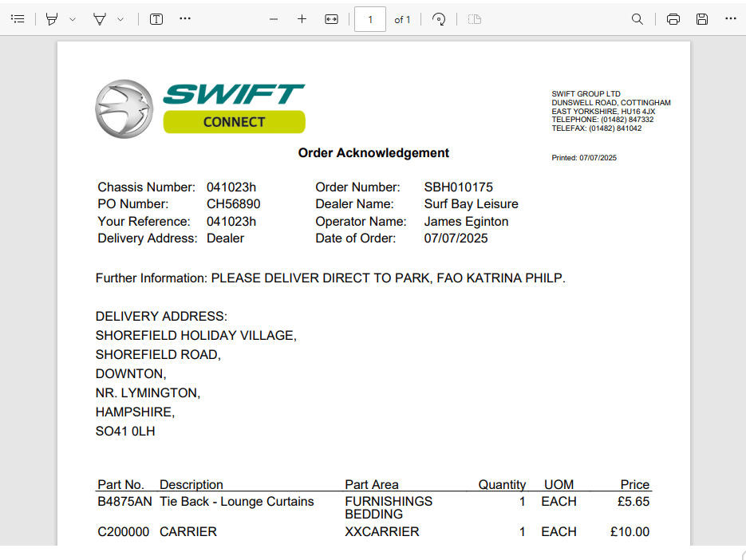Select the Highlight tool
This screenshot has height=560, width=746.
52,19
